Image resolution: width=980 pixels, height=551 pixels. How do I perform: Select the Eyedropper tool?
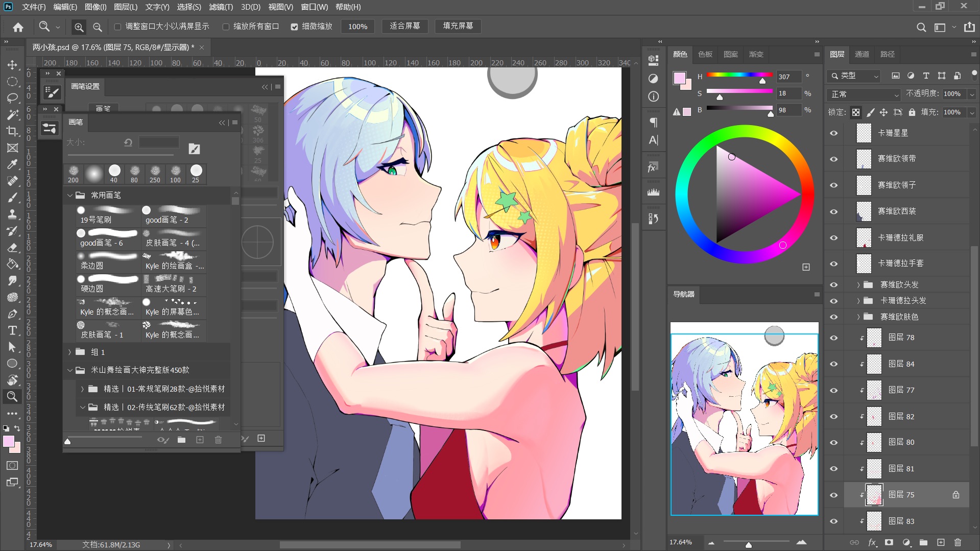pyautogui.click(x=13, y=164)
